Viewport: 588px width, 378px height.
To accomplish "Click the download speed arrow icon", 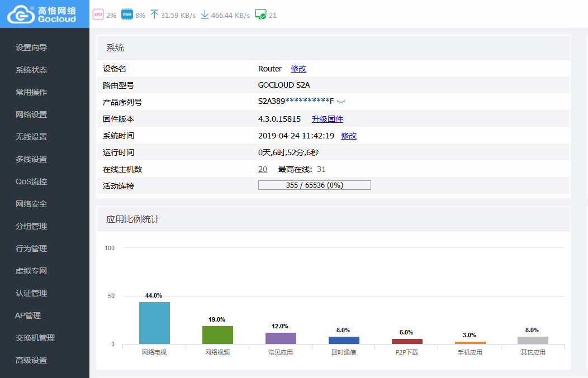I will pyautogui.click(x=205, y=15).
